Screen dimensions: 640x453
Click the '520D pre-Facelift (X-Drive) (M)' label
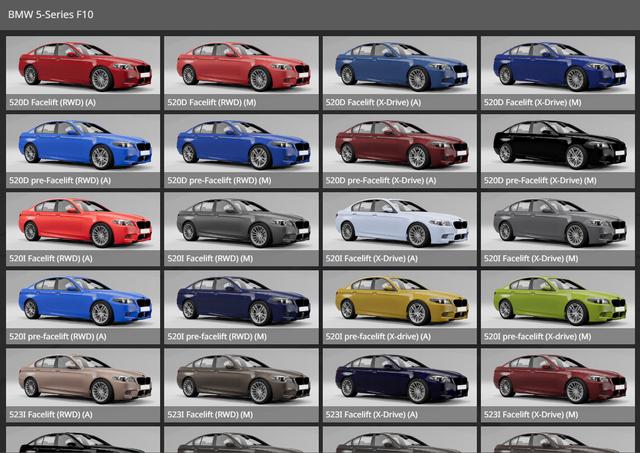(x=540, y=180)
